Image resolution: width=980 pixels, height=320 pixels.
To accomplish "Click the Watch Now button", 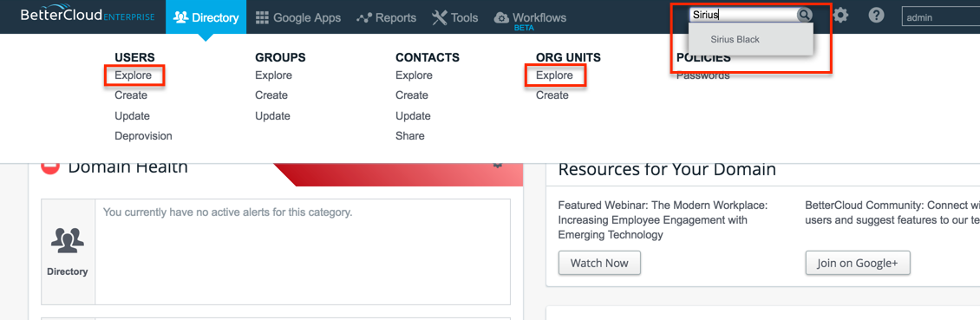I will click(x=599, y=263).
